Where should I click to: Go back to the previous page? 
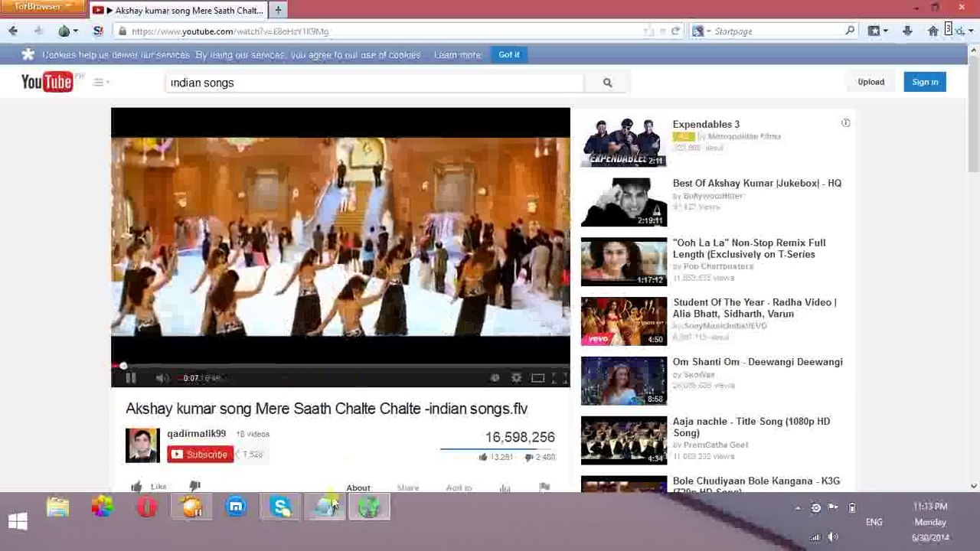(x=13, y=31)
